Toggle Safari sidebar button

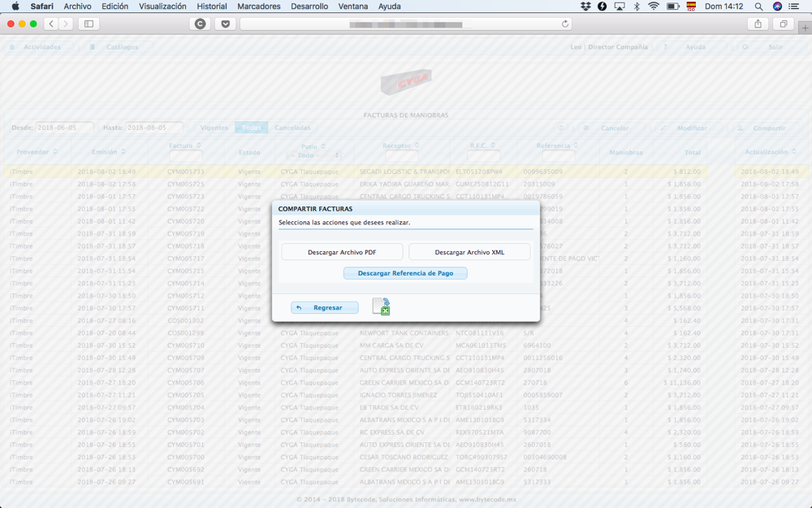pos(89,24)
